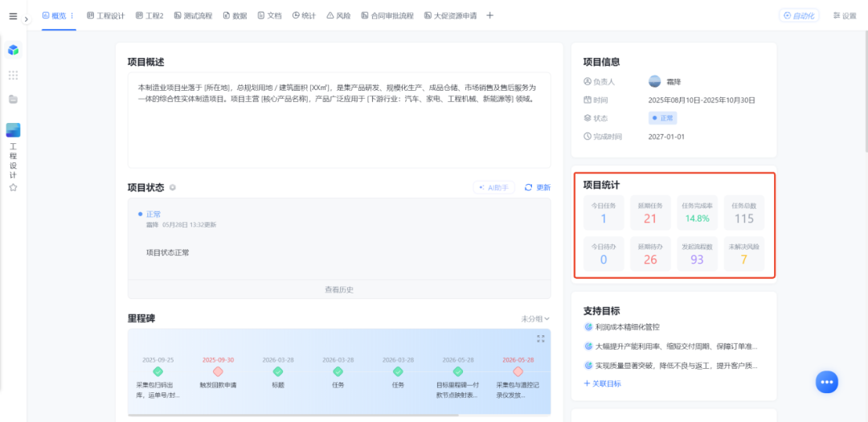
Task: Open the blue floating chat bubble button
Action: click(827, 382)
